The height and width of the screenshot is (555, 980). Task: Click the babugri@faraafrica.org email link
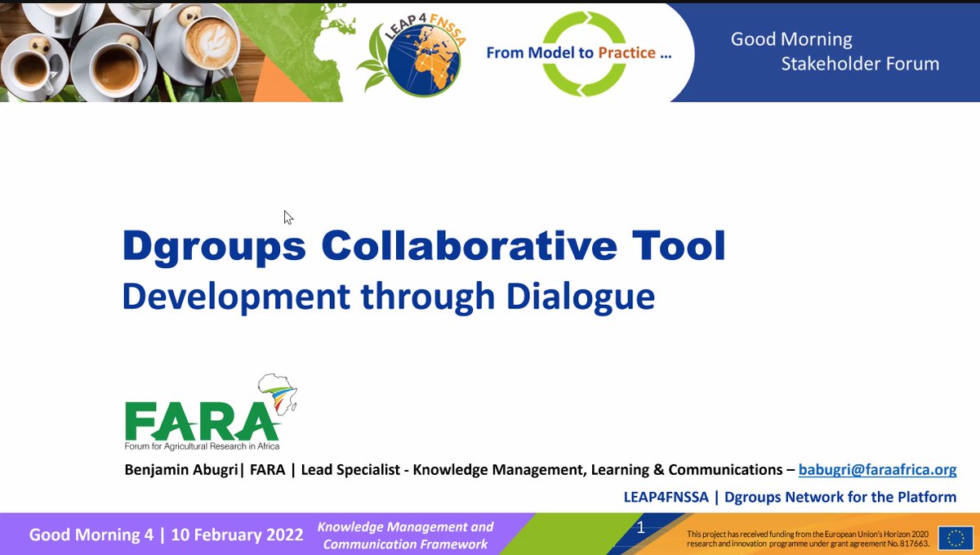pyautogui.click(x=877, y=470)
